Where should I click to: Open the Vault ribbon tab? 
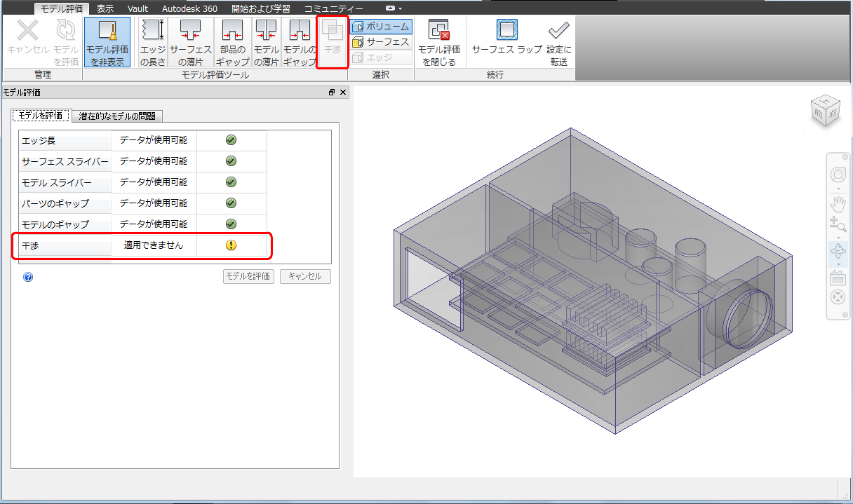[137, 9]
